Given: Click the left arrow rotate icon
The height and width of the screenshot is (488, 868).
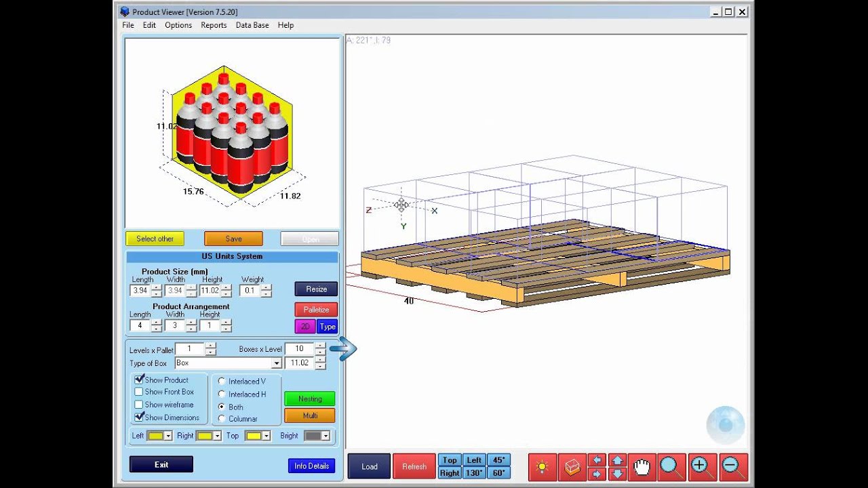Looking at the screenshot, I should coord(597,460).
